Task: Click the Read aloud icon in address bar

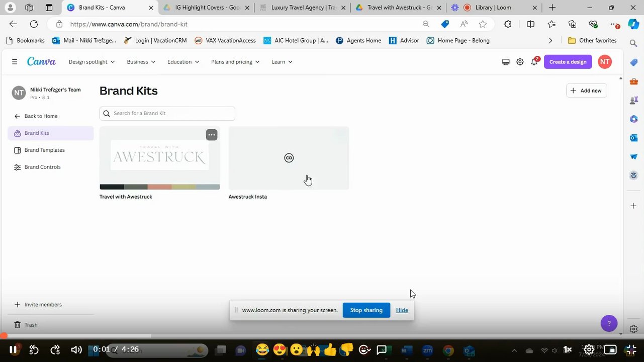Action: (x=464, y=24)
